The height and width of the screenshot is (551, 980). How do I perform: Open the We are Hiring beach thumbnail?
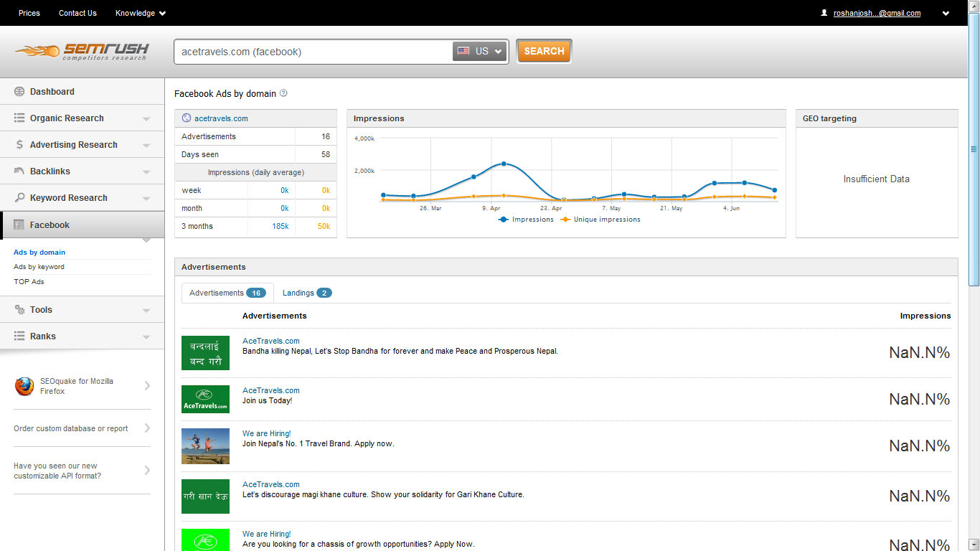(x=205, y=446)
